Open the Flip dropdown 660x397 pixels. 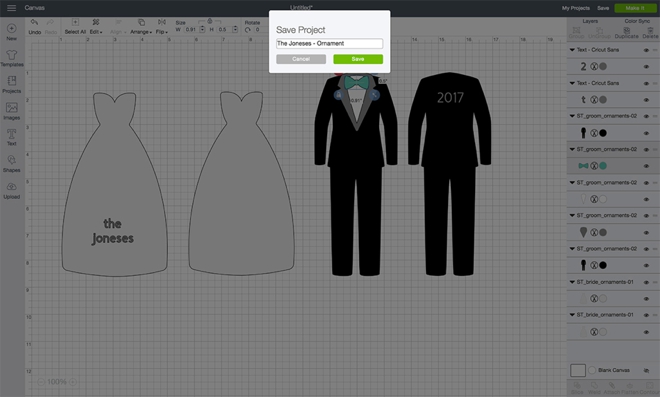pyautogui.click(x=162, y=27)
